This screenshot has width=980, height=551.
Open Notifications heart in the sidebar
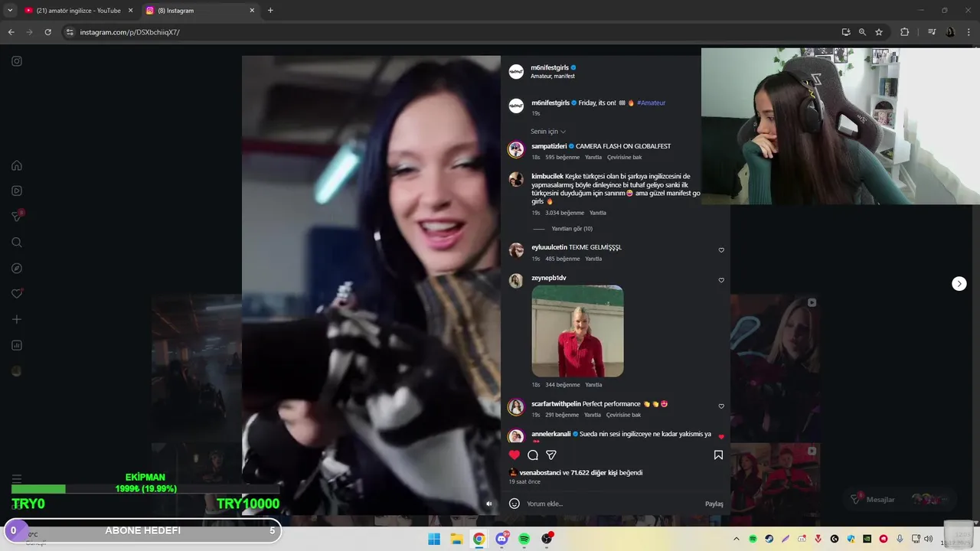tap(17, 294)
